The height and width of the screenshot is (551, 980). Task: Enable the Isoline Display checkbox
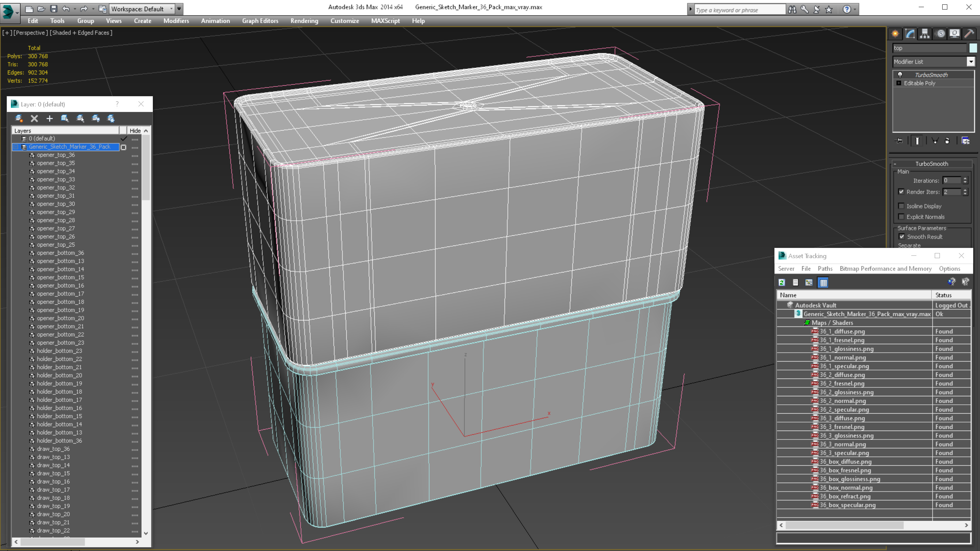pos(901,206)
